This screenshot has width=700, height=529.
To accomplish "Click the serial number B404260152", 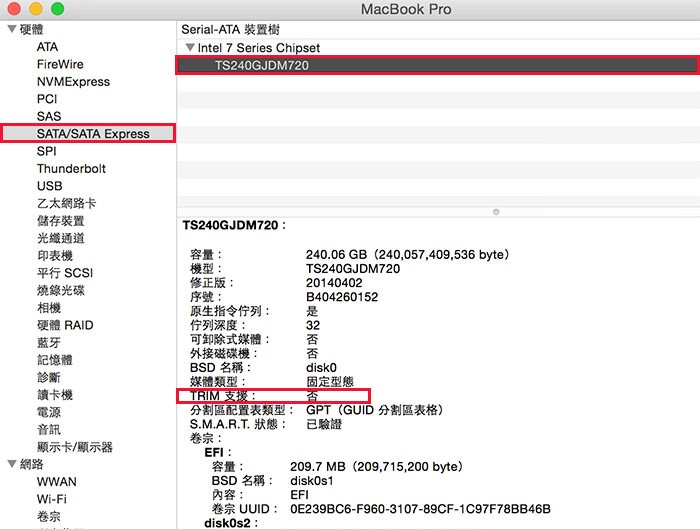I will tap(342, 297).
